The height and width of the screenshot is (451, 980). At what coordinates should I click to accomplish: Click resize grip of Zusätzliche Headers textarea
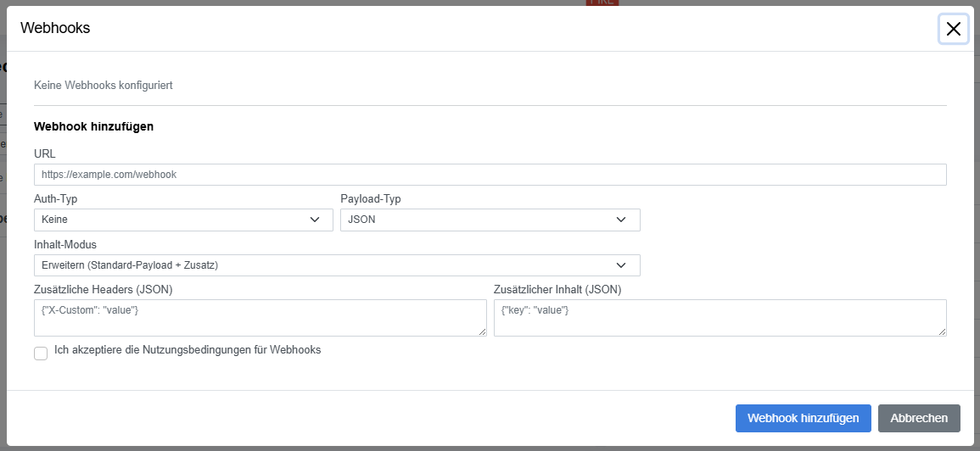(x=483, y=332)
